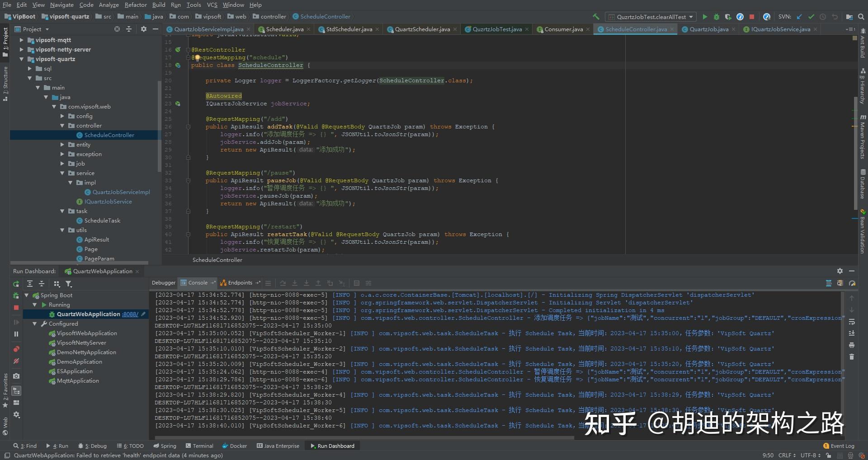Switch to Scheduler.java editor tab
This screenshot has height=460, width=868.
click(284, 29)
